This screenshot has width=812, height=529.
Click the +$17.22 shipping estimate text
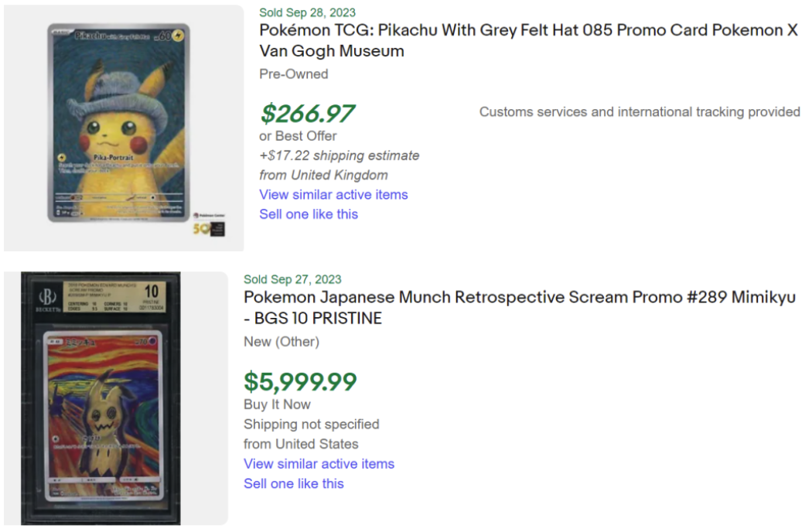click(x=339, y=155)
